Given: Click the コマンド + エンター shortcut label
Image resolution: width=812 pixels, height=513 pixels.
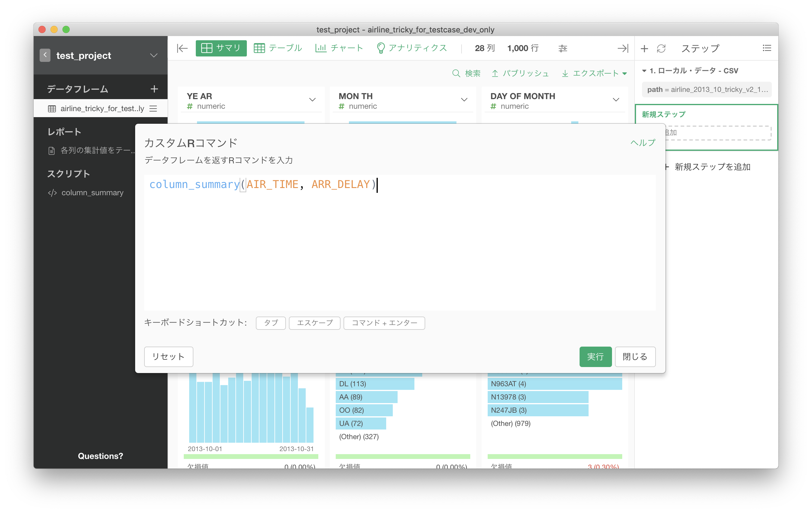Looking at the screenshot, I should (x=384, y=323).
